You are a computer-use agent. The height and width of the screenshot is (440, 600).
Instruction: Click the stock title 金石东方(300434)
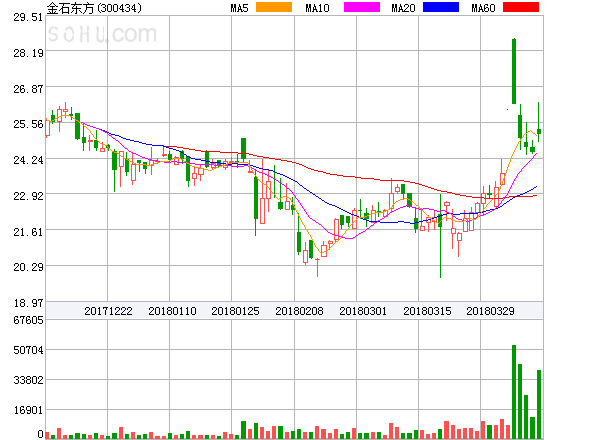click(94, 8)
